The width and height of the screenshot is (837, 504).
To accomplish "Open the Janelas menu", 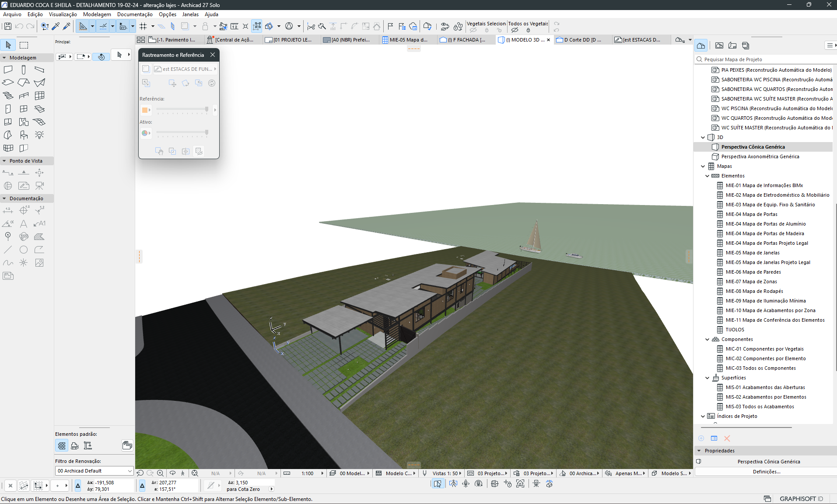I will click(x=190, y=14).
